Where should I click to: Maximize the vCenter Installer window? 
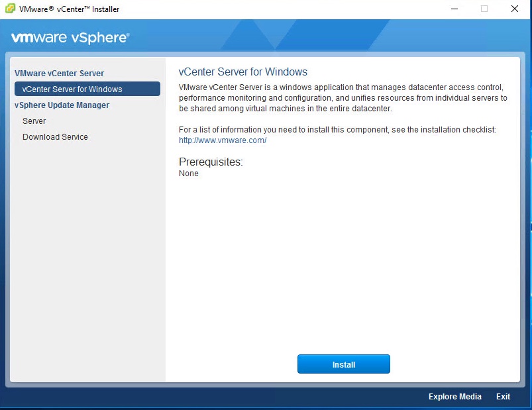484,9
